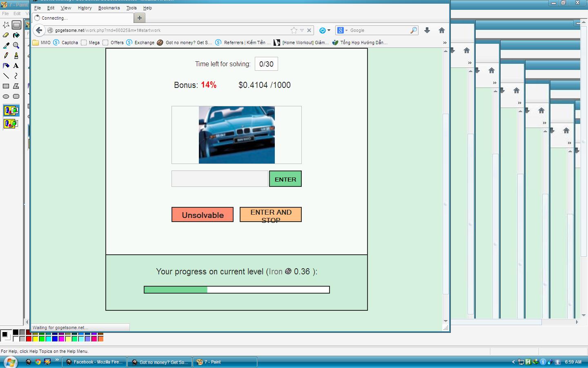Select the Text tool in Paint
The image size is (588, 368).
[16, 65]
